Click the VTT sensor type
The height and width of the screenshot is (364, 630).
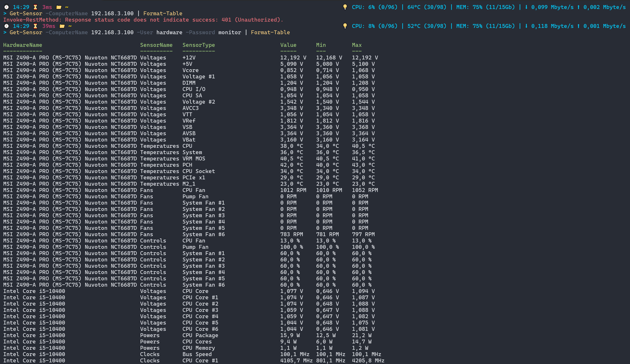click(x=187, y=114)
